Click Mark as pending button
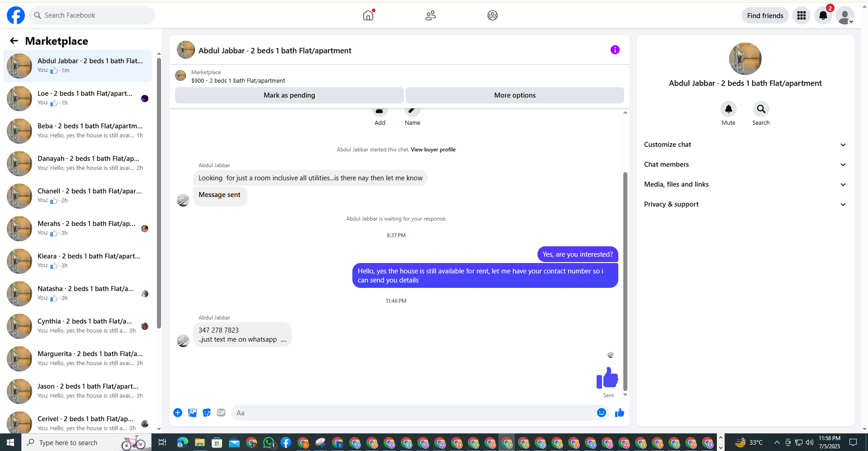The width and height of the screenshot is (868, 451). click(x=289, y=95)
